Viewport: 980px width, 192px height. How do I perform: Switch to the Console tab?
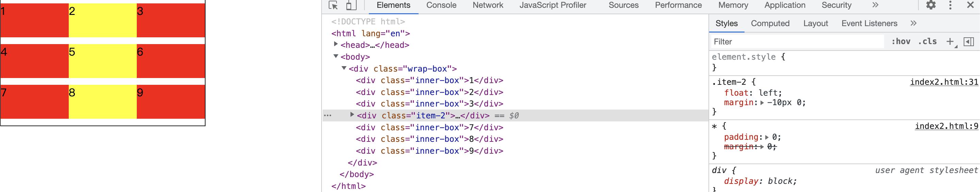[441, 5]
